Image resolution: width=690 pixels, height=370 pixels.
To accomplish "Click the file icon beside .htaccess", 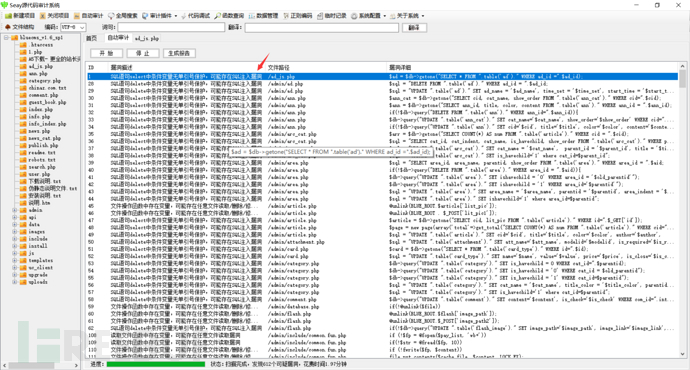I will point(23,45).
